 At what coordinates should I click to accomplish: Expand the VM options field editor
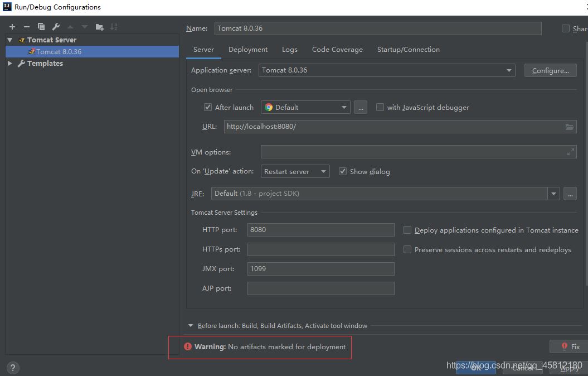570,151
